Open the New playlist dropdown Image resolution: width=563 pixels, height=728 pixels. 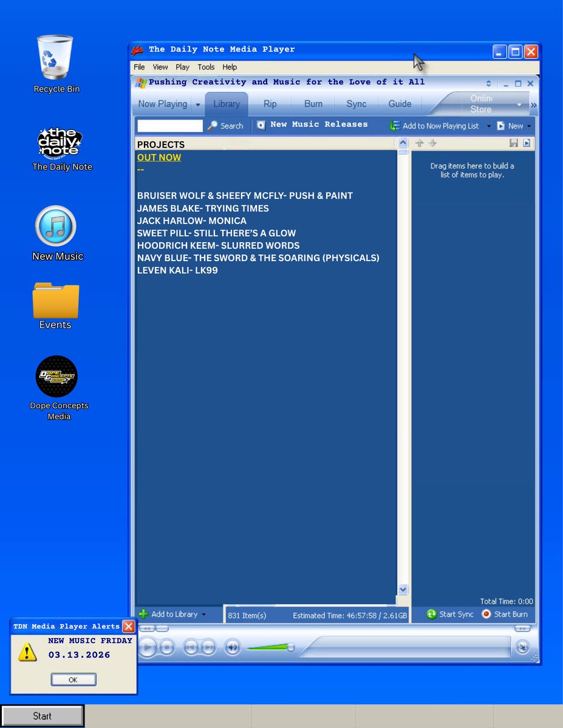514,126
